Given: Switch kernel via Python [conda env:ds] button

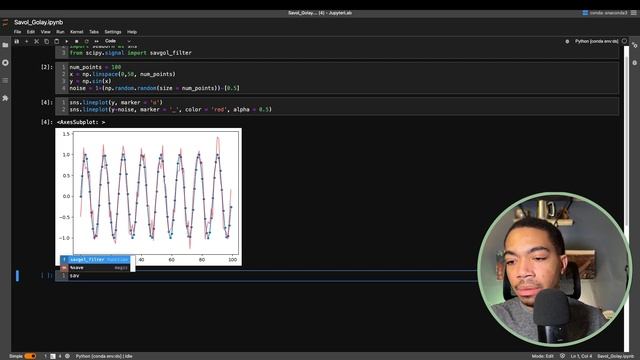Looking at the screenshot, I should [x=596, y=41].
